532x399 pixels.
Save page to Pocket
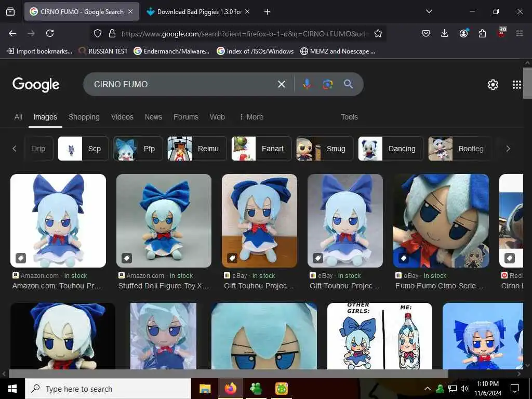[426, 33]
